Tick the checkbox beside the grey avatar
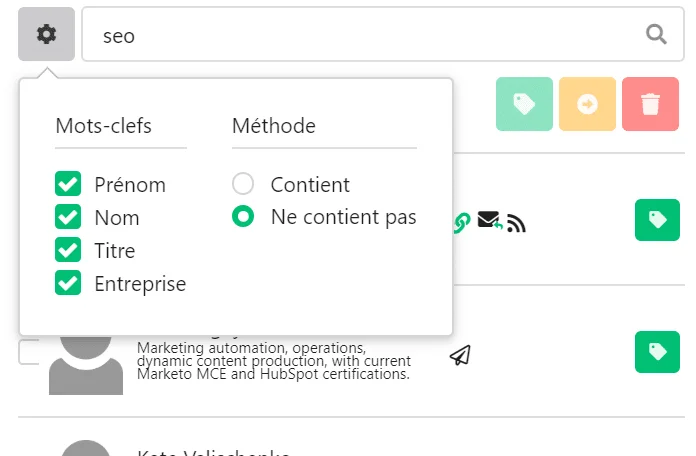 [29, 352]
